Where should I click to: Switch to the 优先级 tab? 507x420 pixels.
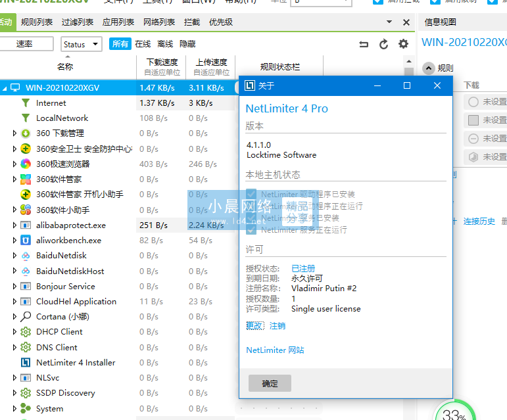(x=221, y=22)
